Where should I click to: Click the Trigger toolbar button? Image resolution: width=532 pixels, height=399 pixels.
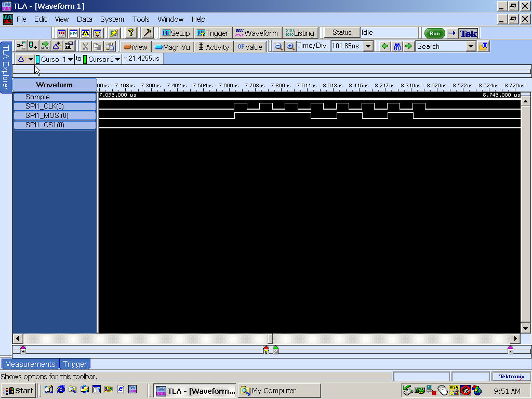pos(212,33)
